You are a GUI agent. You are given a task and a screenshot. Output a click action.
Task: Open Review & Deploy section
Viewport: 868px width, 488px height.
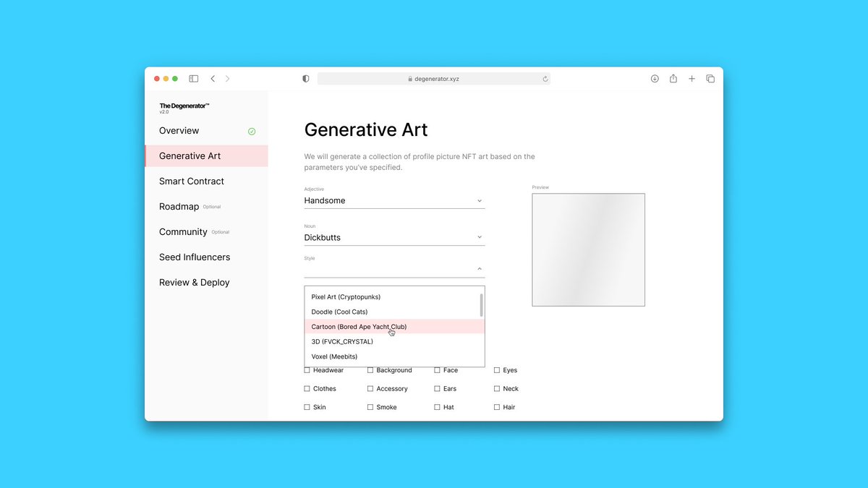coord(194,283)
